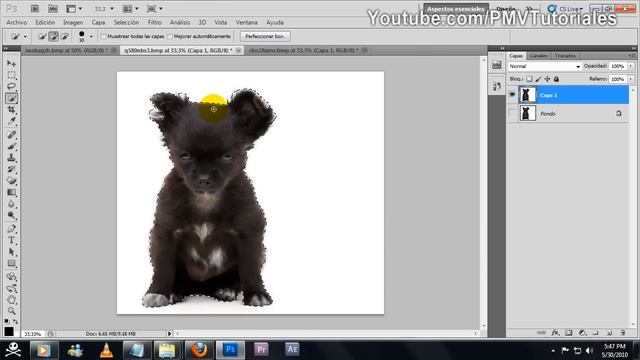Open the Relleno slider arrow
This screenshot has width=640, height=360.
[x=631, y=79]
